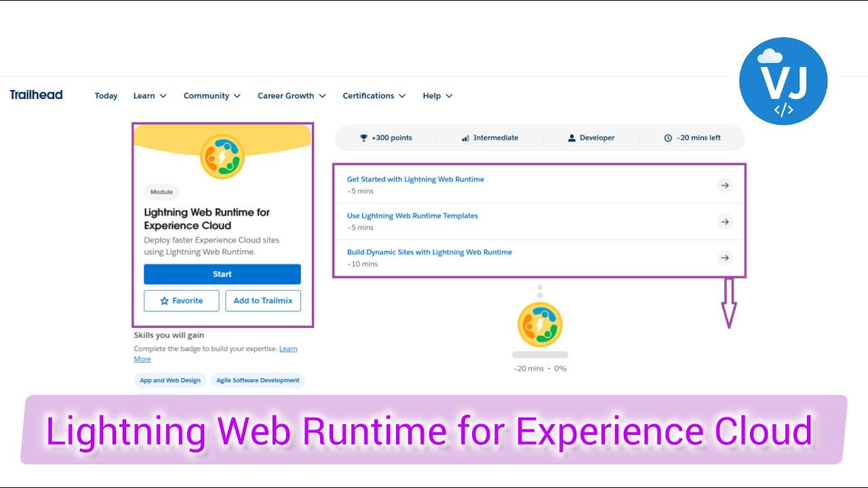Click arrow icon for Get Started unit

[x=725, y=185]
